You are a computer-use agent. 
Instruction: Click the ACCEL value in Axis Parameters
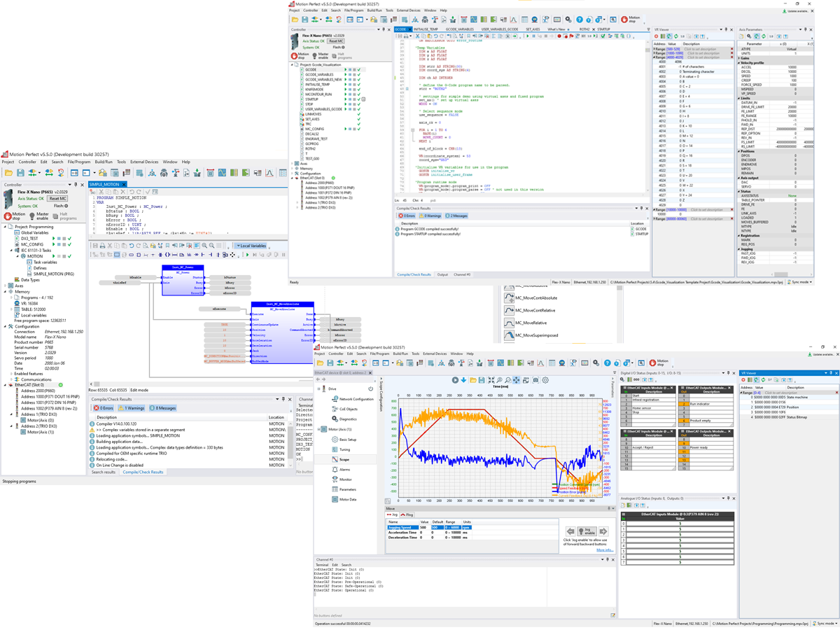tap(791, 68)
